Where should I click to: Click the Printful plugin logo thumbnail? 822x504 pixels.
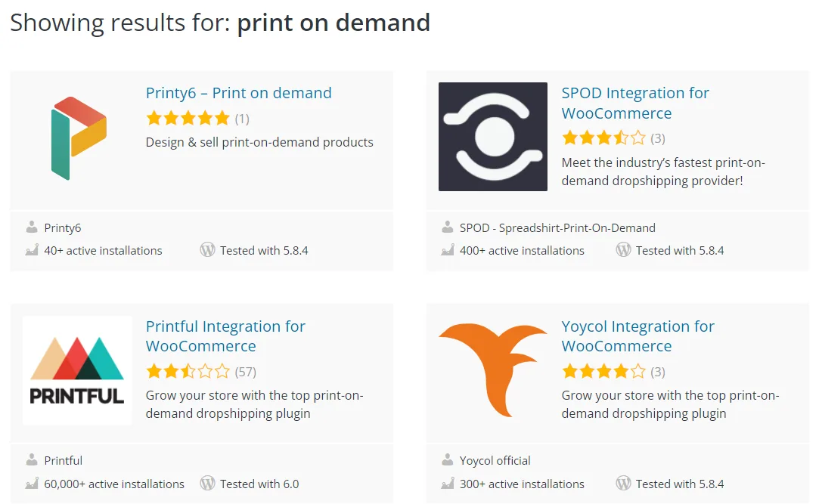click(x=77, y=370)
